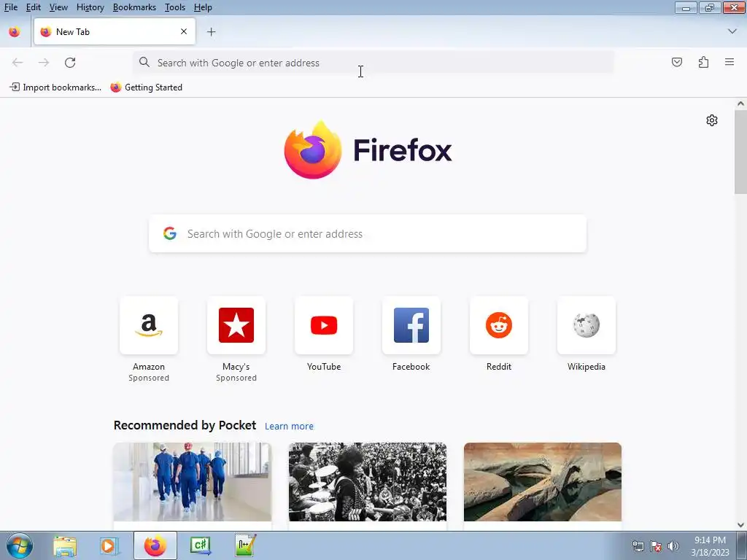Reload the current page
This screenshot has height=560, width=747.
click(70, 63)
